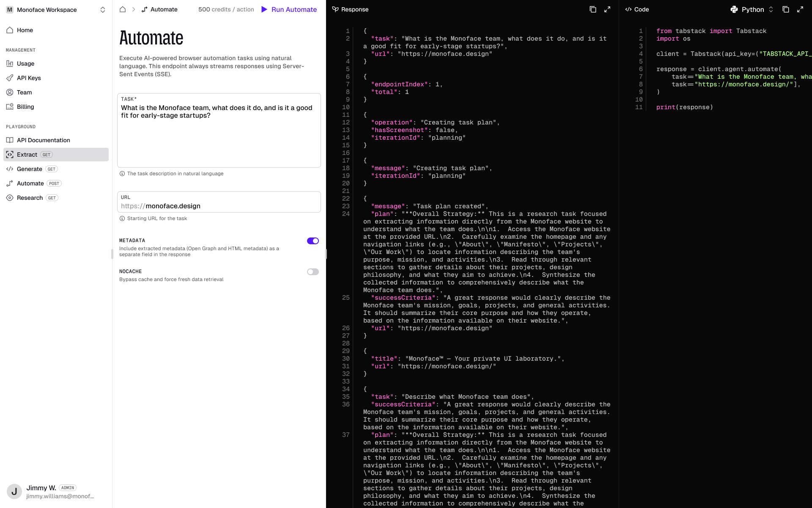Viewport: 812px width, 508px height.
Task: Select the Automate POST playground
Action: pyautogui.click(x=56, y=183)
